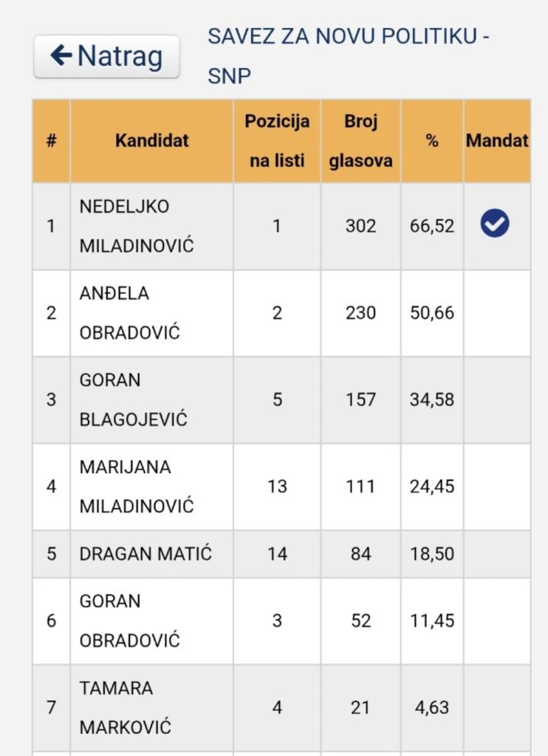Select candidate Dragan Matić
This screenshot has height=756, width=548.
pyautogui.click(x=145, y=553)
